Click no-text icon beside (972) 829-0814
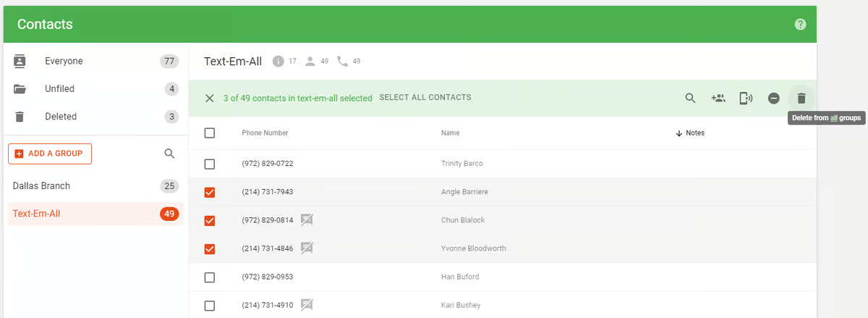The image size is (868, 318). [x=307, y=220]
